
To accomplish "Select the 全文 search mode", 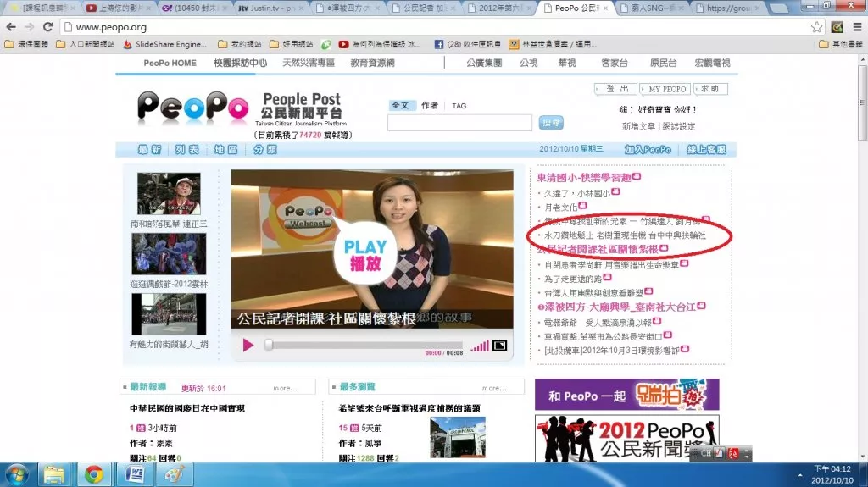I will 400,105.
